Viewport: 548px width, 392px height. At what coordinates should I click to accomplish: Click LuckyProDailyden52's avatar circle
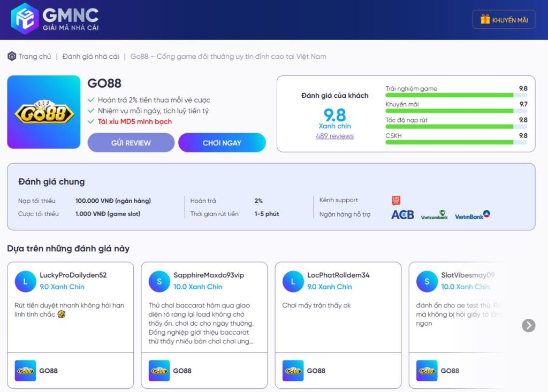click(x=25, y=281)
